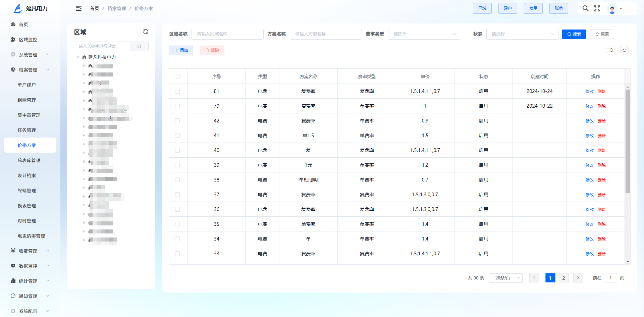The image size is (644, 317).
Task: Click the 请输入方案名称 input field
Action: click(x=325, y=34)
